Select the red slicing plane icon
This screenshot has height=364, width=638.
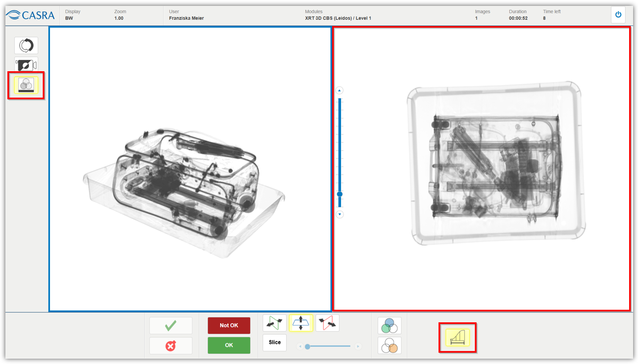[327, 323]
